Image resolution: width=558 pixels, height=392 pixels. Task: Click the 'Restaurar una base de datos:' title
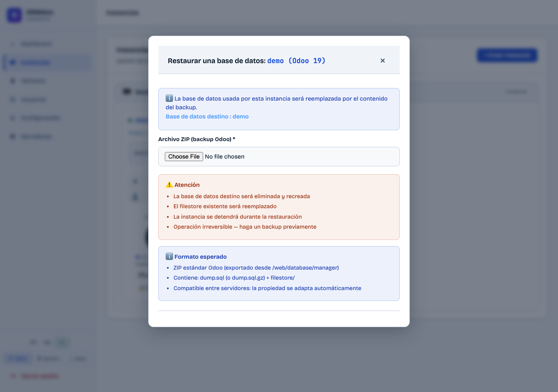pos(217,61)
